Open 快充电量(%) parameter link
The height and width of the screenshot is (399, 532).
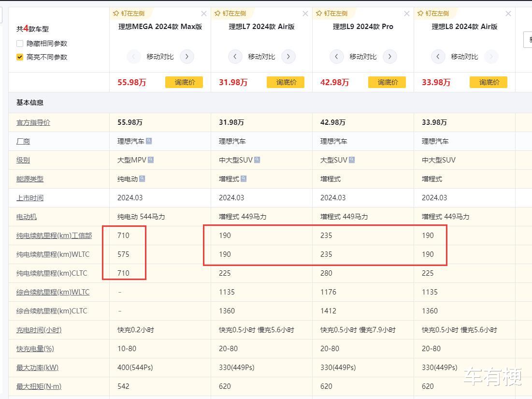coord(35,349)
